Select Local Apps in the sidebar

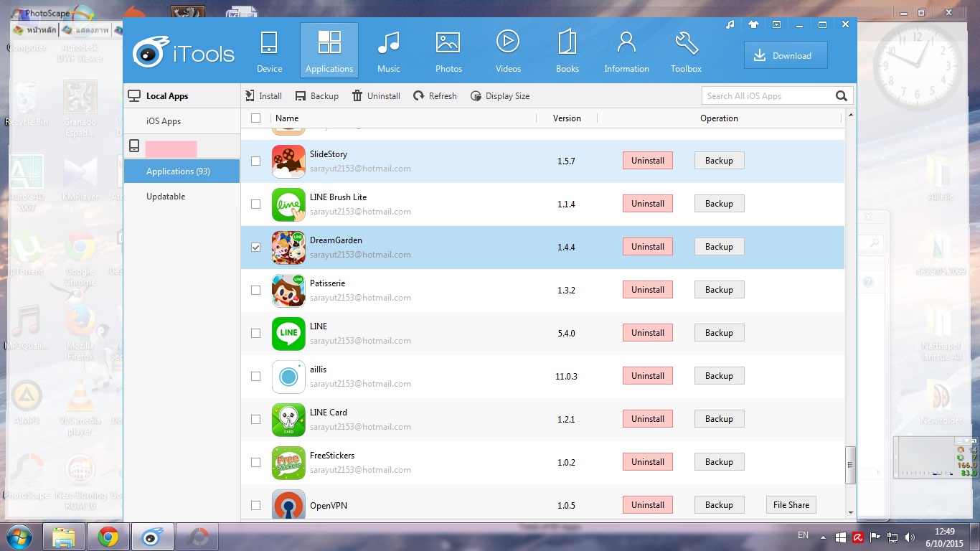[x=182, y=96]
